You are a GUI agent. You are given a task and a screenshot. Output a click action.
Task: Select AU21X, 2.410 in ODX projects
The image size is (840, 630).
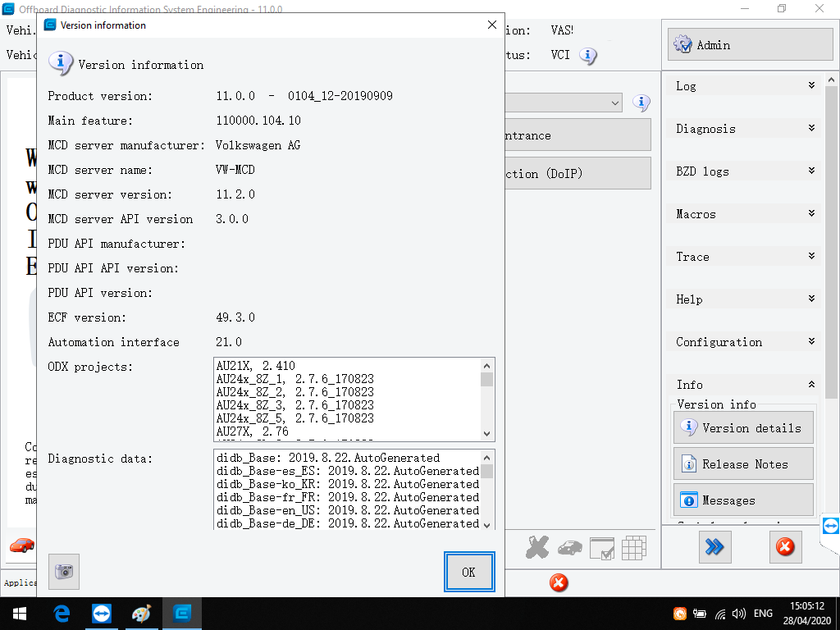tap(256, 366)
